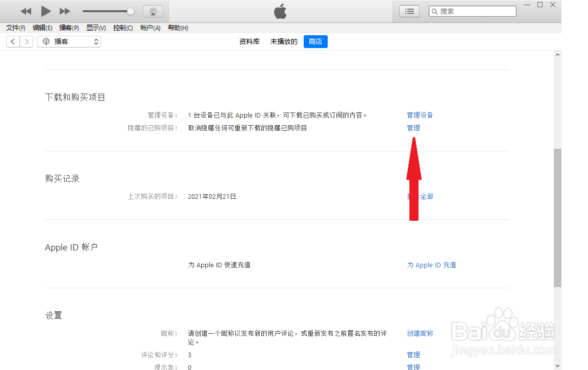588x370 pixels.
Task: Click the podcast icon in the media selector
Action: [x=46, y=42]
